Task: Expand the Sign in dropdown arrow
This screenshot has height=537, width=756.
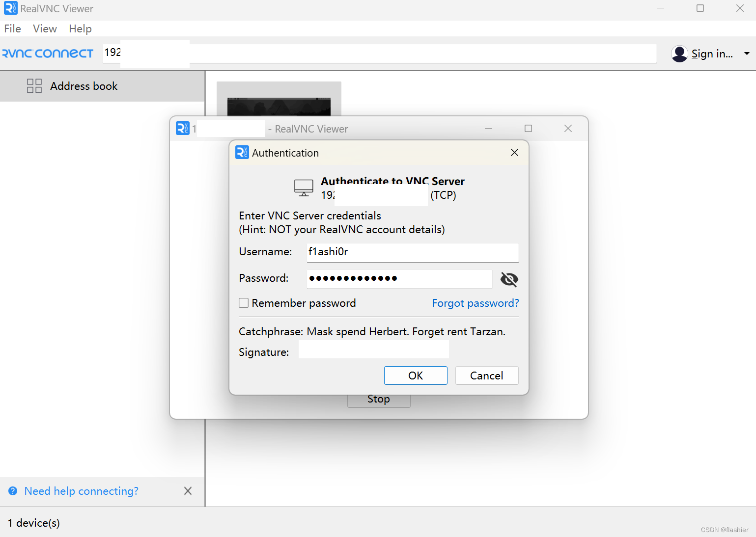Action: coord(747,54)
